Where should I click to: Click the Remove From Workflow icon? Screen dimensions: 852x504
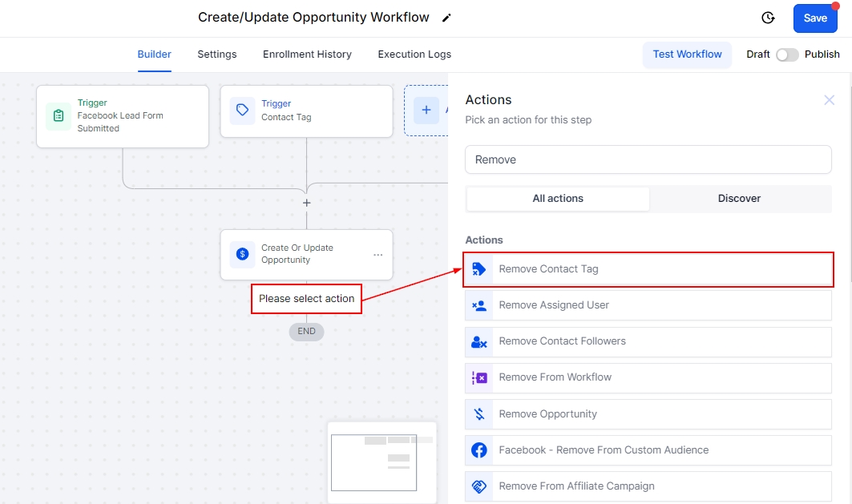pos(479,377)
